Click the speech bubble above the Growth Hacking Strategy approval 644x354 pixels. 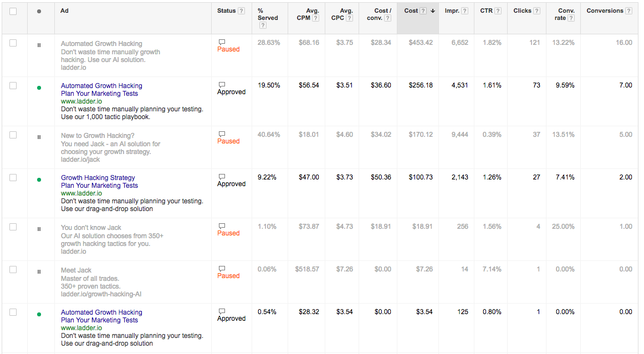(222, 175)
